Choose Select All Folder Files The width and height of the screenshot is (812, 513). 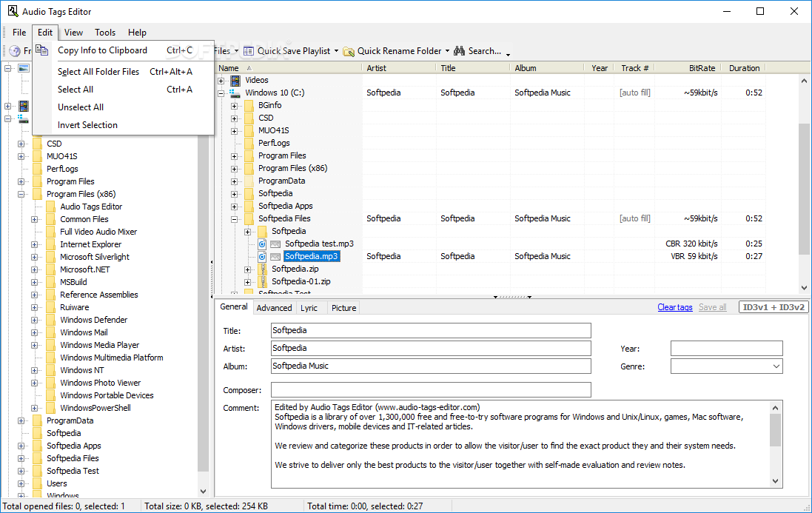pyautogui.click(x=124, y=72)
